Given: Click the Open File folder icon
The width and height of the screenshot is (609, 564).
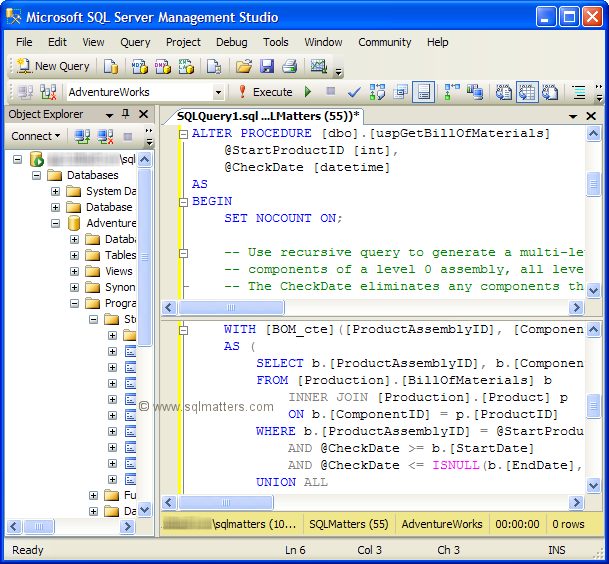Looking at the screenshot, I should (244, 66).
